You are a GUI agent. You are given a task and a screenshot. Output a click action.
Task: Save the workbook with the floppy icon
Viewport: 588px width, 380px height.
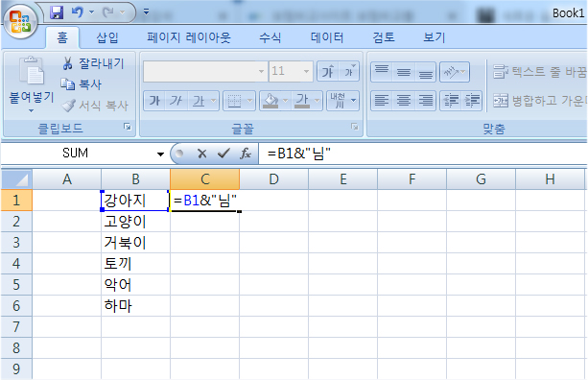click(57, 12)
